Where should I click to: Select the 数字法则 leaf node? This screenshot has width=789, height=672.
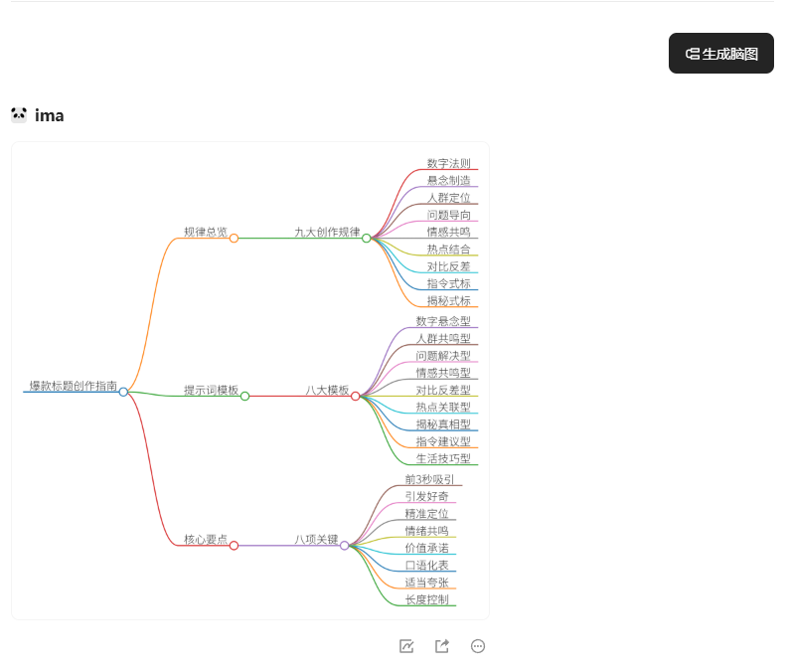click(448, 163)
